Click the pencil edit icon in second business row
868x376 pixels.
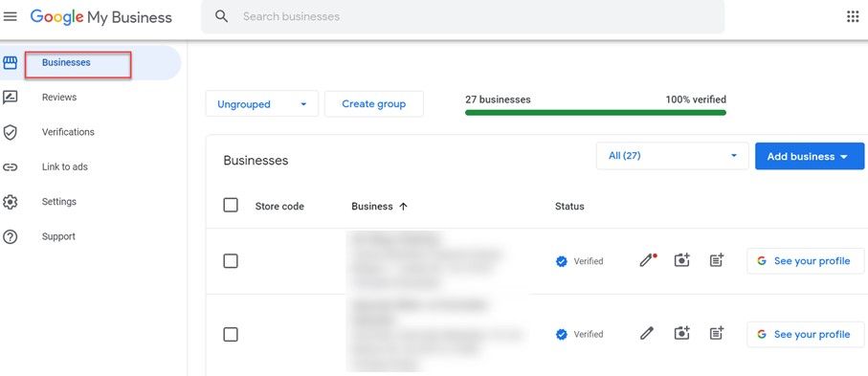647,333
